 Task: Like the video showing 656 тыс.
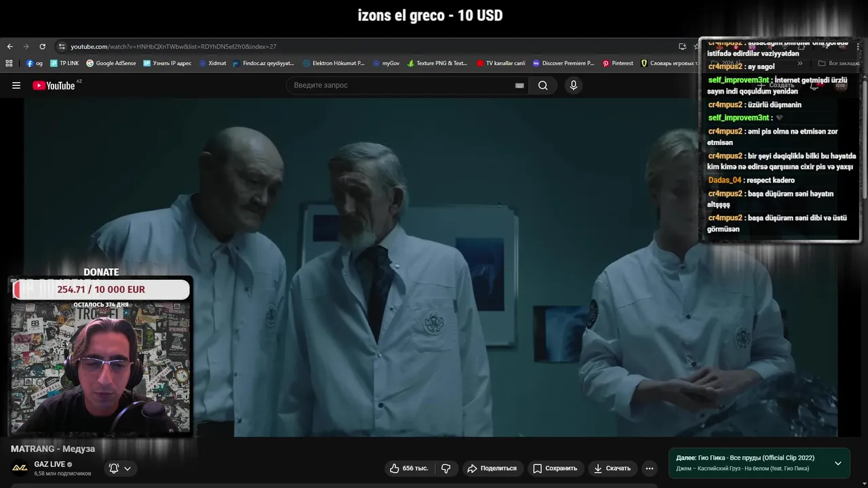409,468
